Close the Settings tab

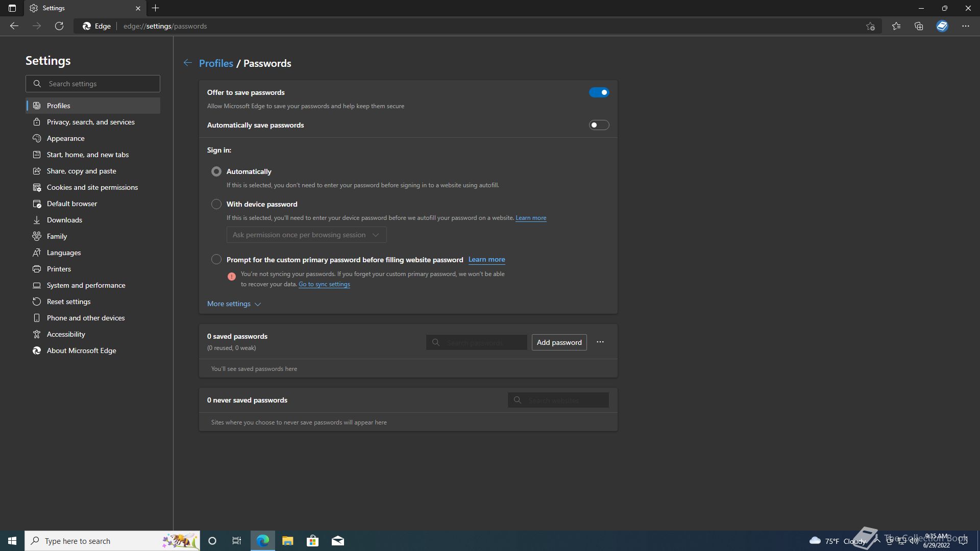pos(138,8)
